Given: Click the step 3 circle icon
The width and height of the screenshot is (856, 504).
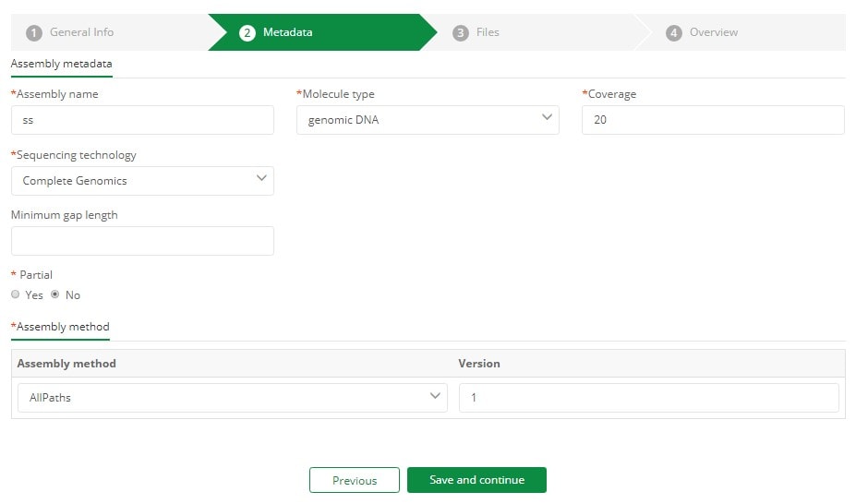Looking at the screenshot, I should 460,32.
